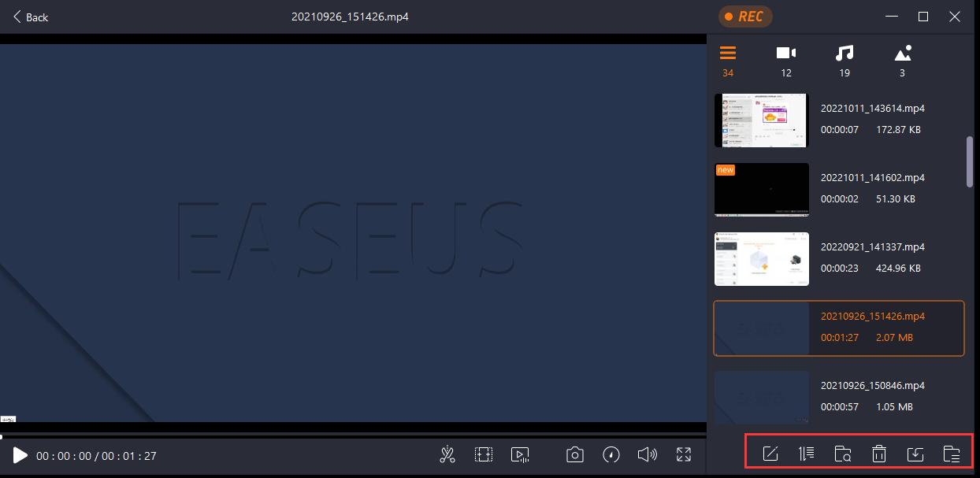Viewport: 980px width, 478px height.
Task: Open thumbnail of 20220921_141337.mp4
Action: pos(762,258)
